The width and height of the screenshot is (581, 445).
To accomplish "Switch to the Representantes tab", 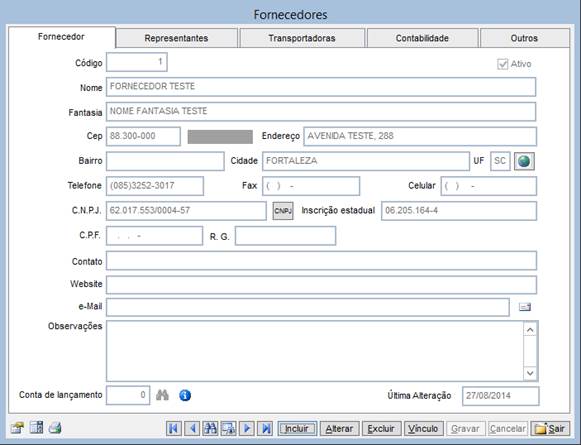I will tap(176, 38).
